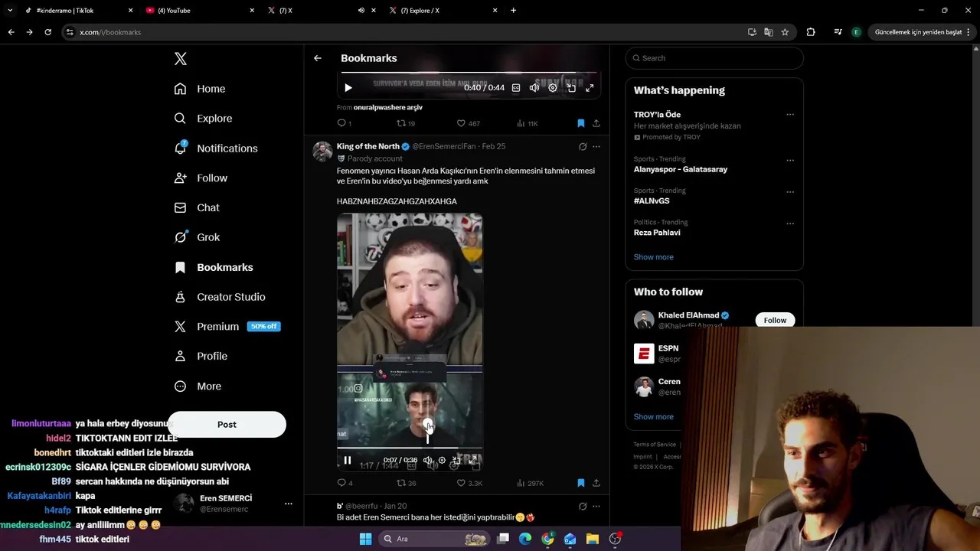The image size is (980, 551).
Task: Share the post with 297K views
Action: [596, 483]
